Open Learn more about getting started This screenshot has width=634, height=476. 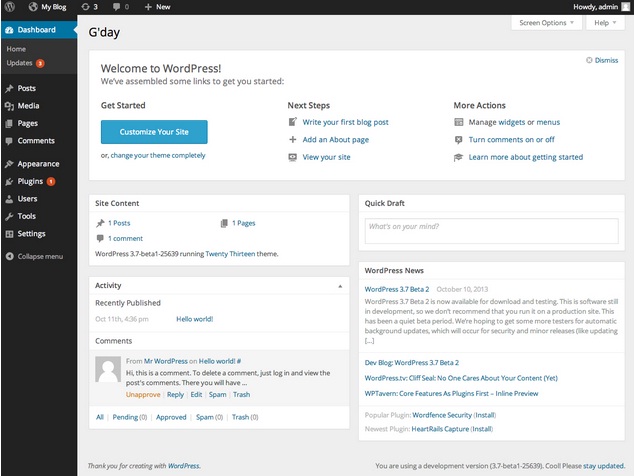526,157
